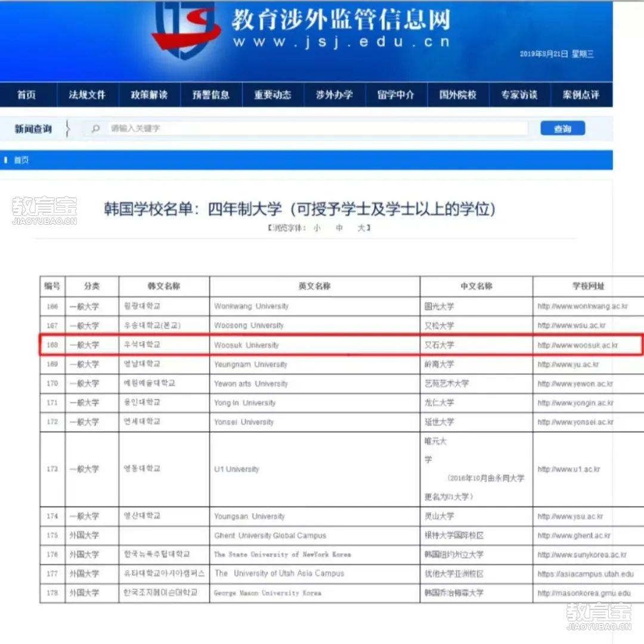This screenshot has height=644, width=644.
Task: Open the www.yonsei.ac.kr school link
Action: coord(575,422)
